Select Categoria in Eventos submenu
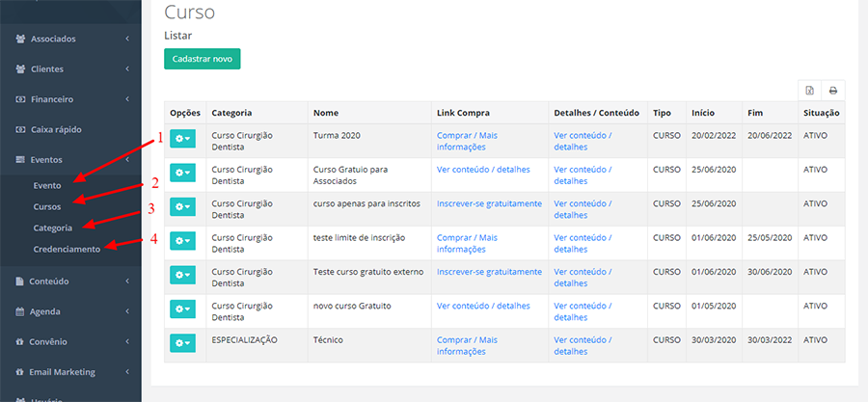 coord(53,228)
